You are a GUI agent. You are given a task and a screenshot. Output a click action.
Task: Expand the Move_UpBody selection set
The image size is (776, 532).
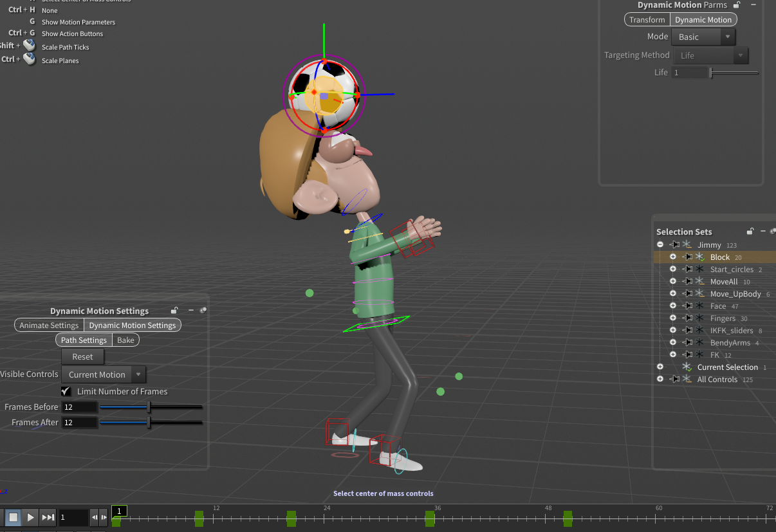[x=672, y=294]
